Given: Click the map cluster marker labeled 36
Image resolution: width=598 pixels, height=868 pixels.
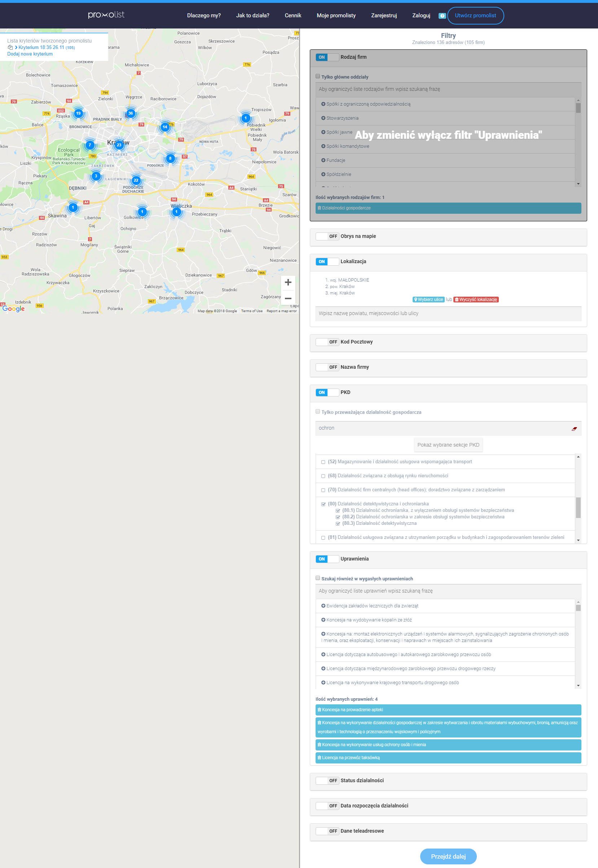Looking at the screenshot, I should (131, 113).
